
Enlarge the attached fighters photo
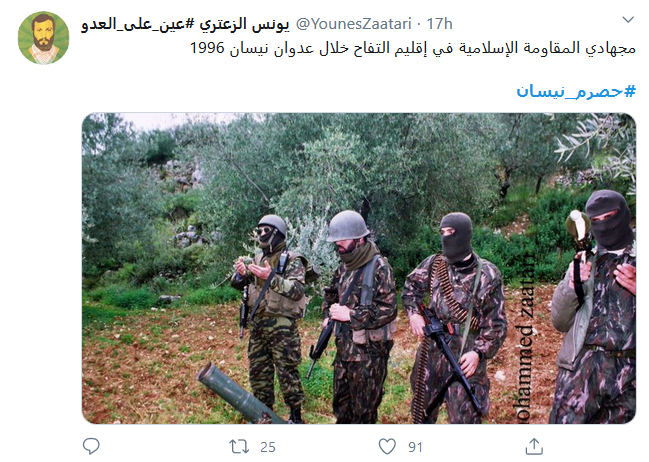click(x=359, y=268)
